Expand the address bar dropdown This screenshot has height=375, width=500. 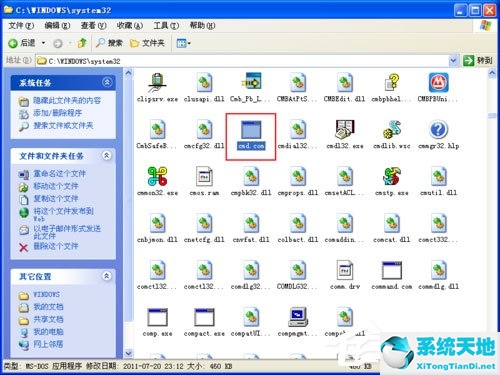[453, 60]
